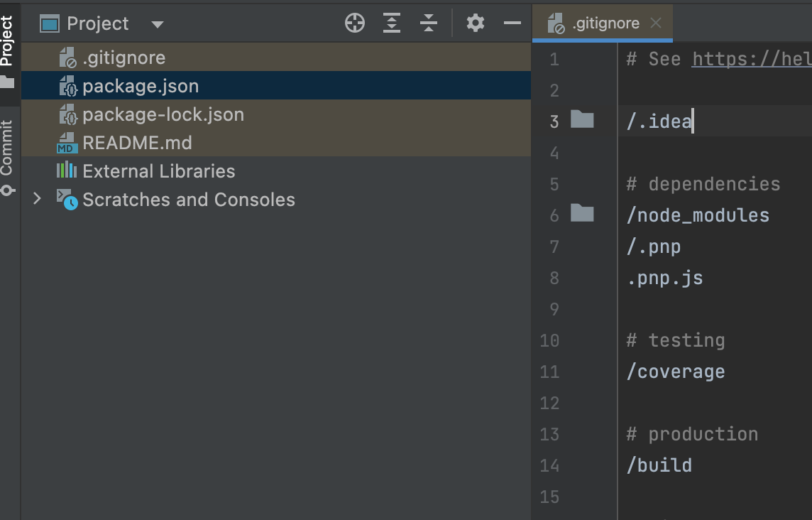This screenshot has width=812, height=520.
Task: Click the /coverage entry on line 11
Action: coord(676,372)
